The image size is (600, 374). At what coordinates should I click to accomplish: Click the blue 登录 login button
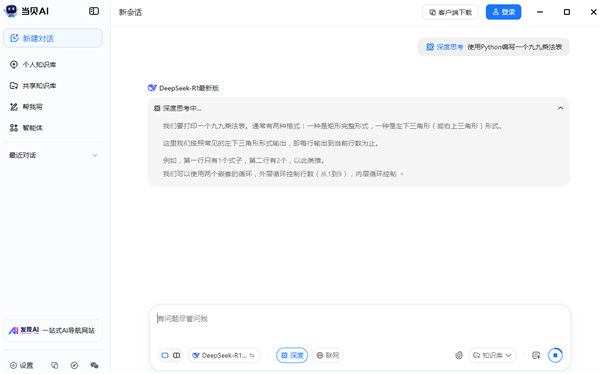click(x=503, y=12)
